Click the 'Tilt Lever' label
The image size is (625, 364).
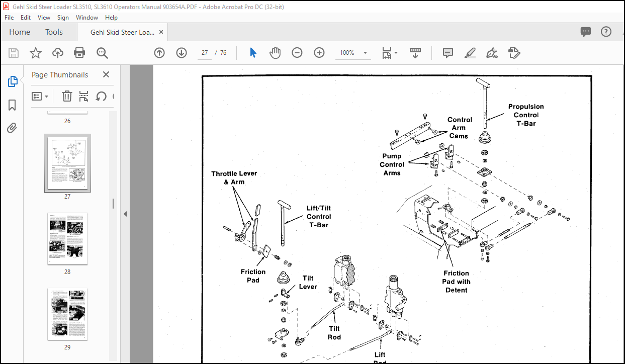(x=308, y=282)
